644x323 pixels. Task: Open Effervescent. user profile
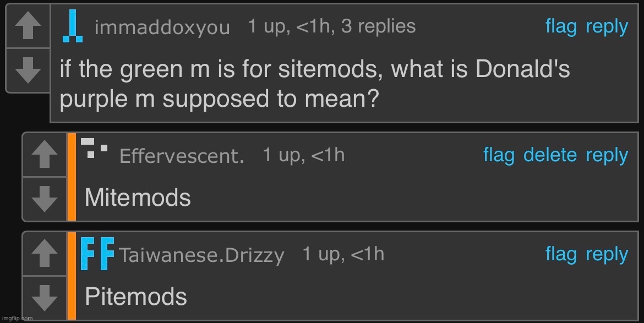click(182, 156)
